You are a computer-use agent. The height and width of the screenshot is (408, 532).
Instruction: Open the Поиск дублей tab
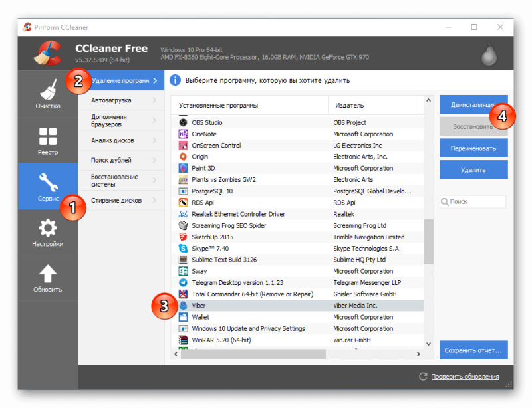(x=122, y=160)
